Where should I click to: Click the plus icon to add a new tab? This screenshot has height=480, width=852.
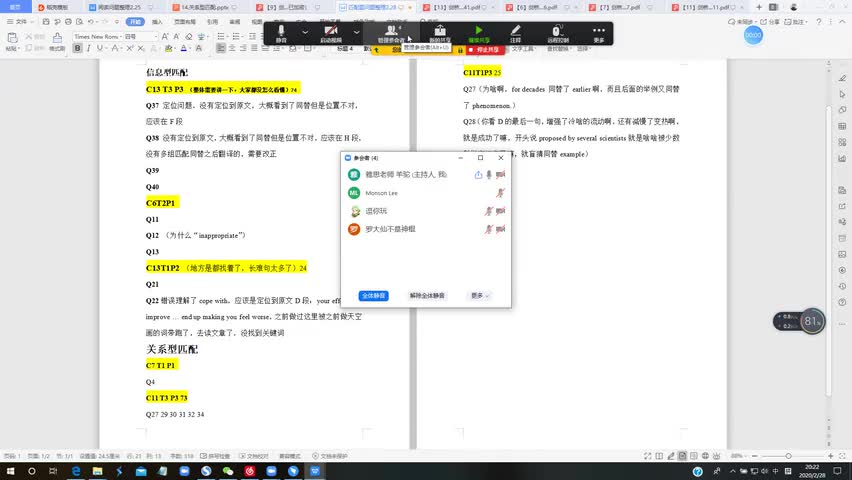pos(759,7)
